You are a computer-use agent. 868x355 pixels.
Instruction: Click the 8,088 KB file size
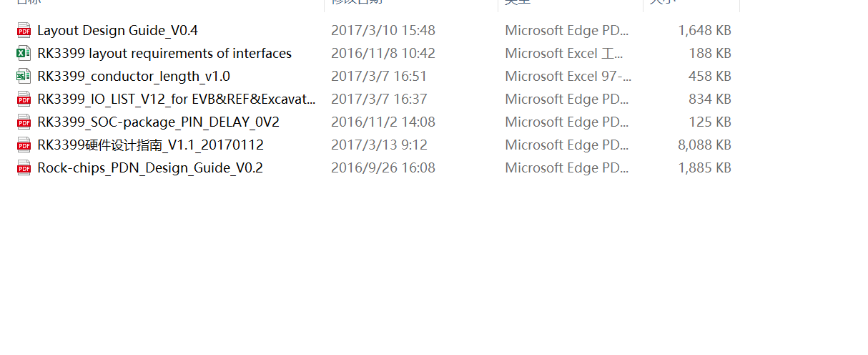704,145
